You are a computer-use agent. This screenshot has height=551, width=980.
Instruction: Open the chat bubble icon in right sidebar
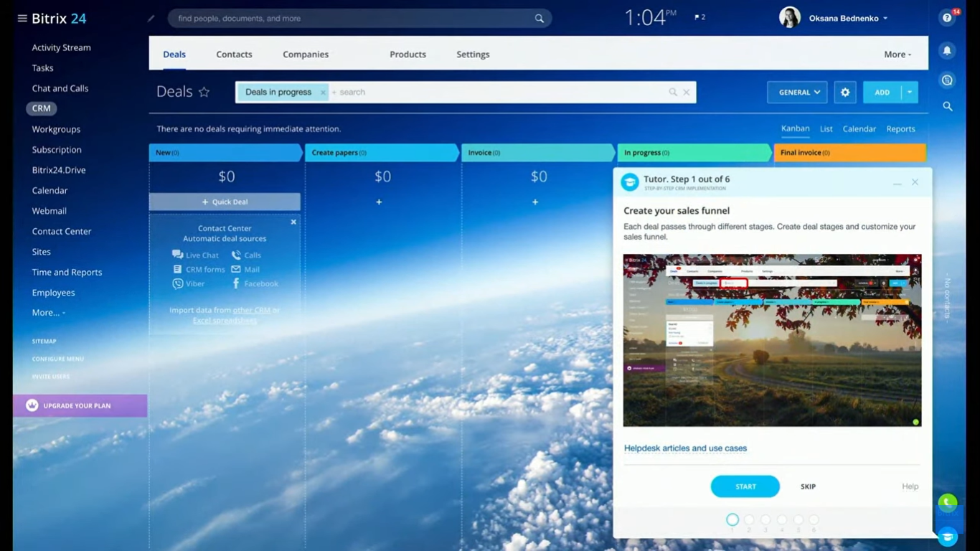[x=947, y=80]
